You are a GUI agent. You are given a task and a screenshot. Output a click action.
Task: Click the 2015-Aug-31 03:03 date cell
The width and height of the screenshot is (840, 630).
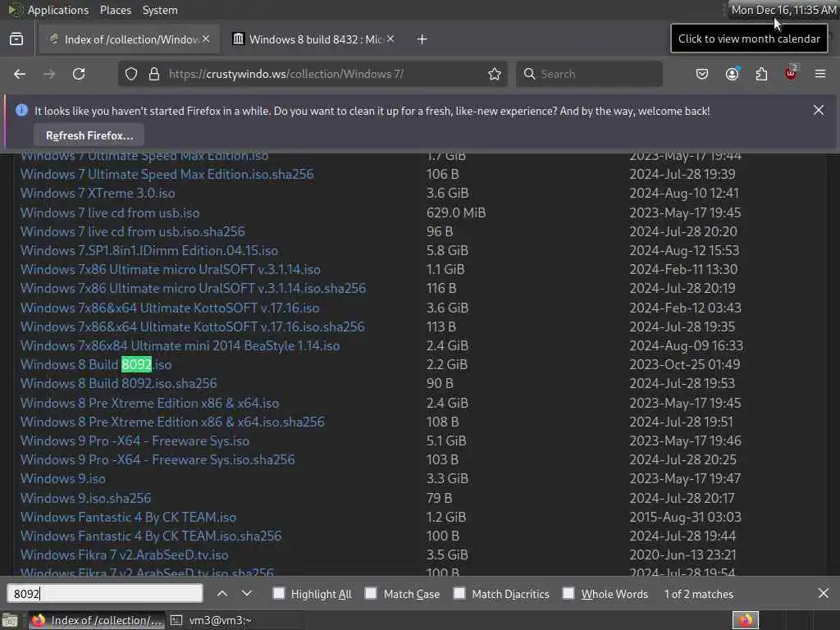click(685, 518)
